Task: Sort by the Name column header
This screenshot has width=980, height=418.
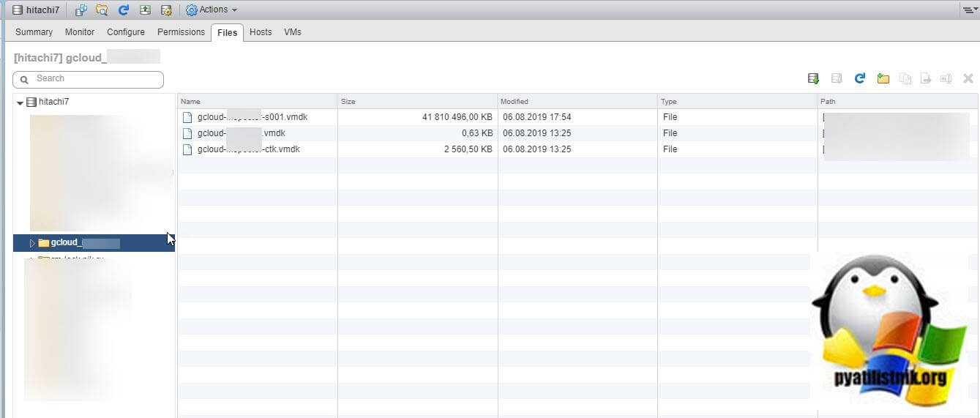Action: pos(258,101)
